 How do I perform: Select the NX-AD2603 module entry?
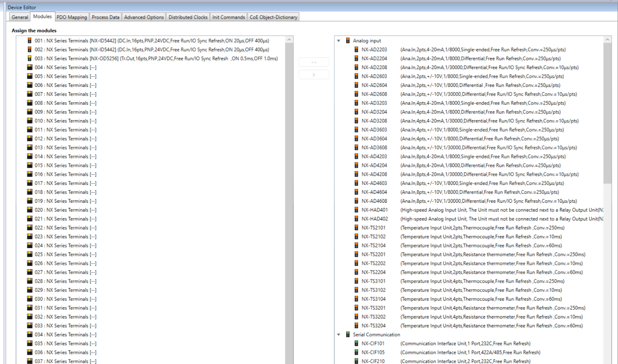(462, 76)
